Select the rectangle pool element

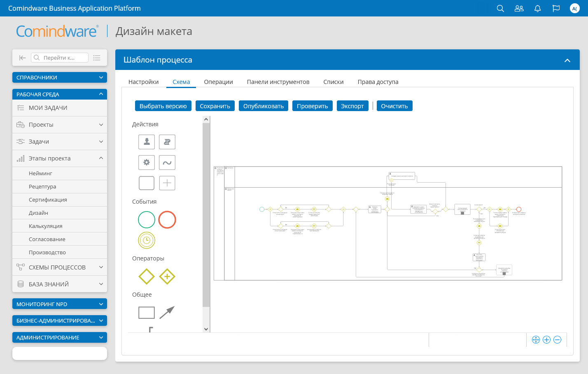tap(147, 313)
